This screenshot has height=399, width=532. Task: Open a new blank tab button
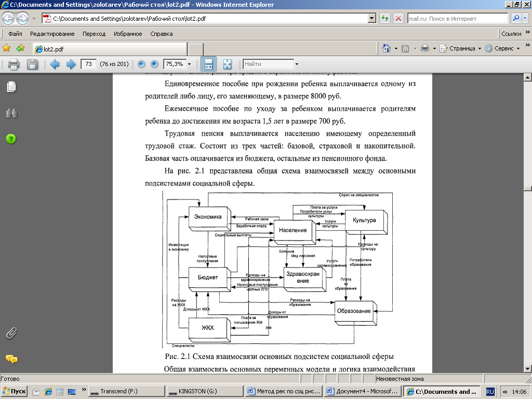pyautogui.click(x=196, y=49)
